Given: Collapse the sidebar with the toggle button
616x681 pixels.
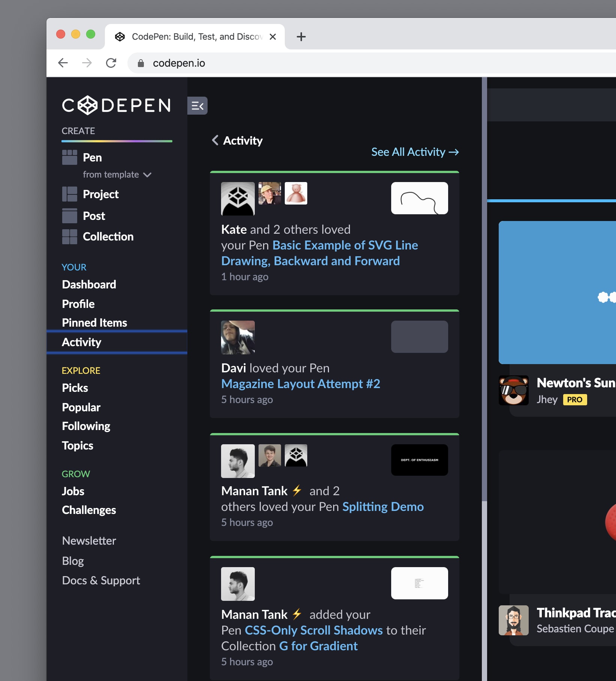Looking at the screenshot, I should pos(197,106).
